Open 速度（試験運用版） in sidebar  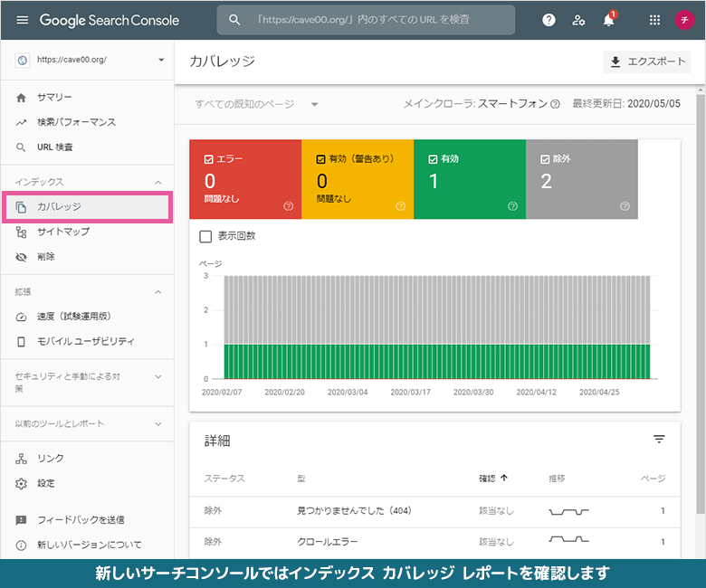click(88, 317)
